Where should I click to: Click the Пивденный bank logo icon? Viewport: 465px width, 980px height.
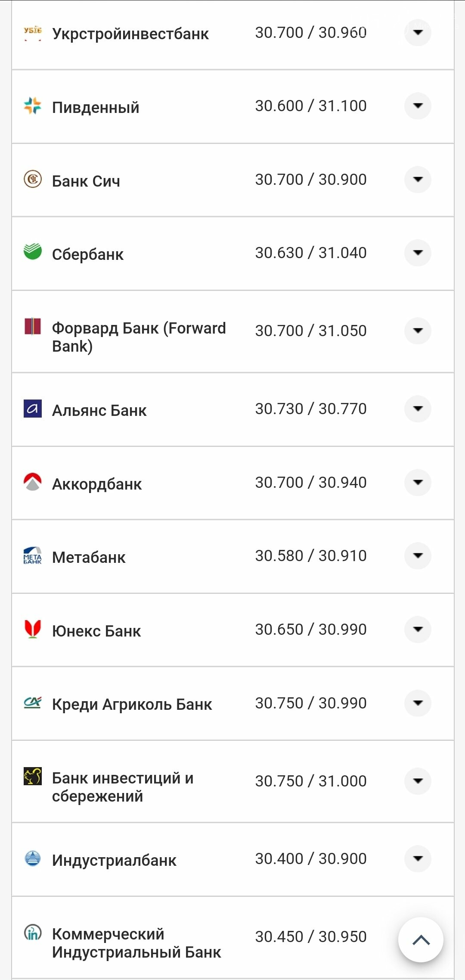pos(33,106)
